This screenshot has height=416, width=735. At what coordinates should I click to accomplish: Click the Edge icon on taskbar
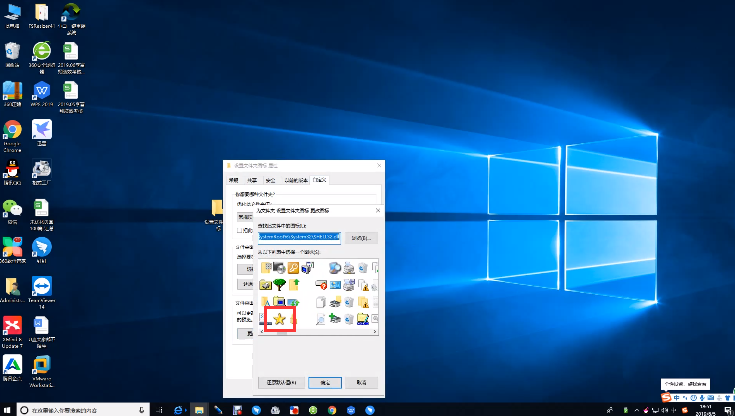[179, 410]
